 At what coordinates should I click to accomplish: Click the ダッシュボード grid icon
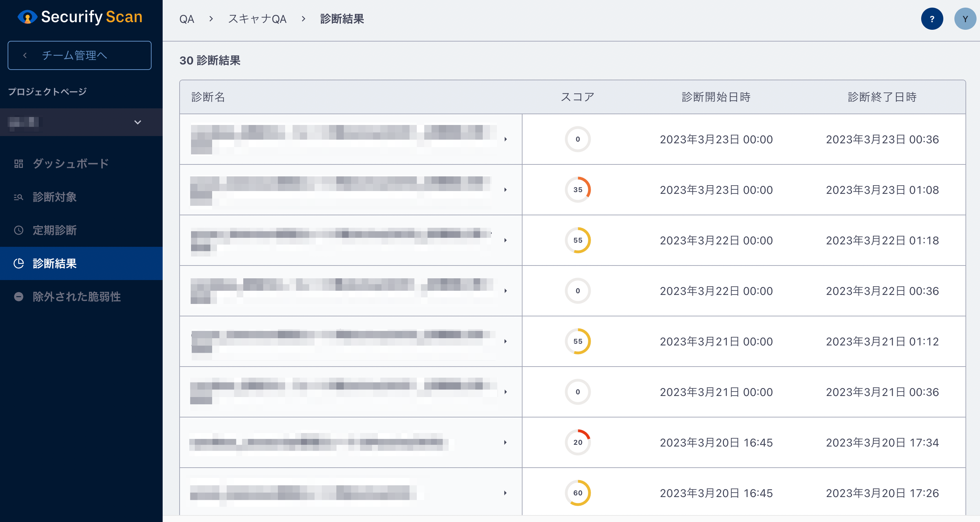pyautogui.click(x=19, y=164)
